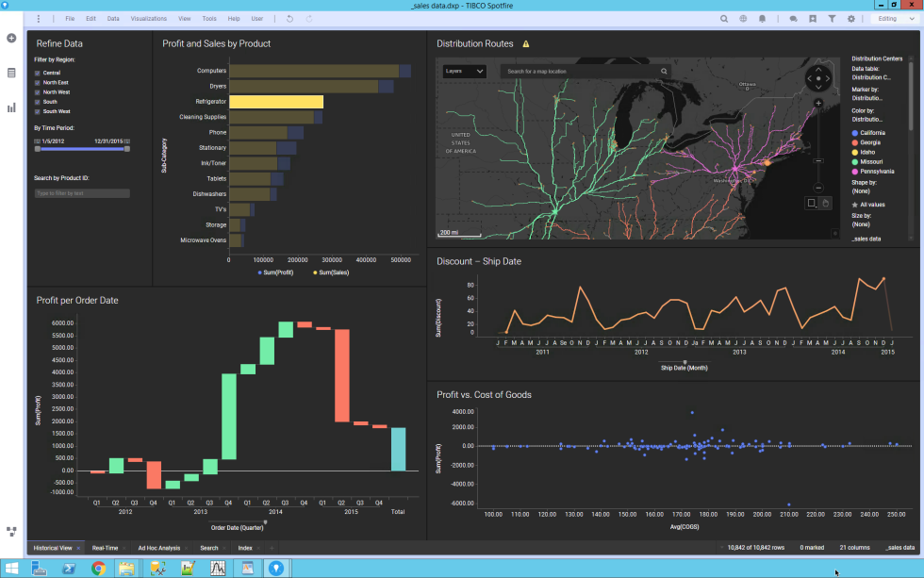Open the bookmarks icon near the top right

tap(814, 18)
